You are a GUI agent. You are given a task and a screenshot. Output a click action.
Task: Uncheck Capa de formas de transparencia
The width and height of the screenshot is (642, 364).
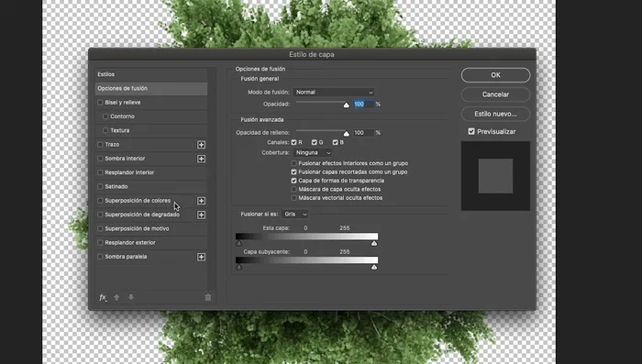293,181
